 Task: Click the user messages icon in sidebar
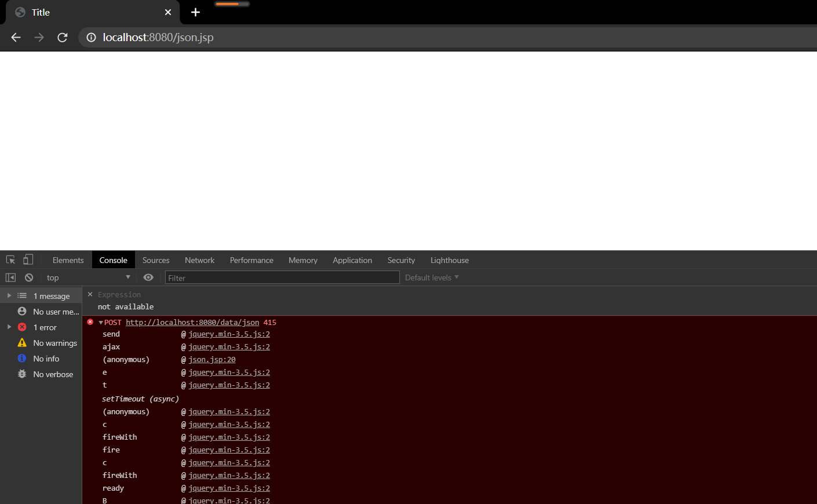22,311
